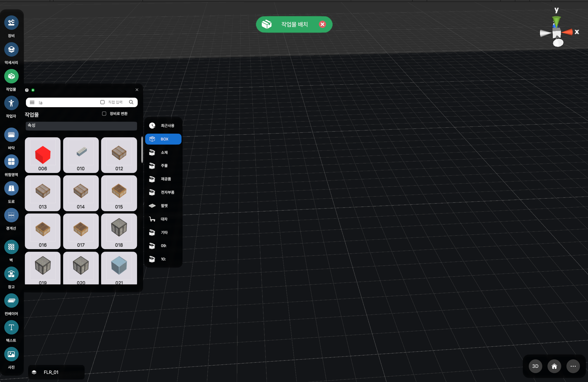Open the 장비 equipment sidebar icon
This screenshot has height=382, width=588.
tap(11, 23)
